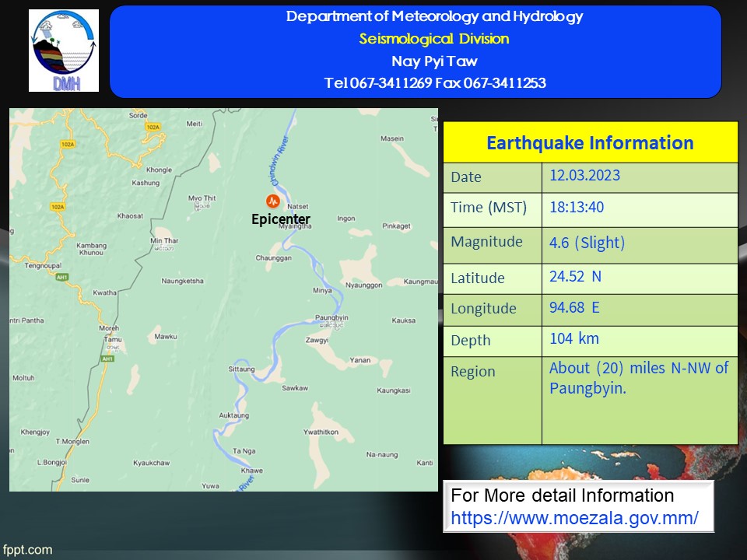
Task: Click the 'Na-naung' label on the map
Action: click(382, 455)
